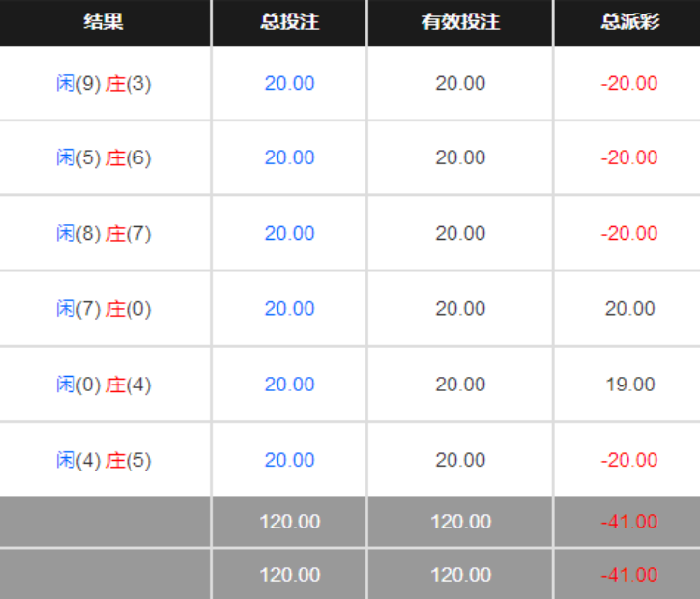Open blue 20.00 bet link for 闲(7) 庄(0)
Screen dimensions: 700x599
(289, 308)
